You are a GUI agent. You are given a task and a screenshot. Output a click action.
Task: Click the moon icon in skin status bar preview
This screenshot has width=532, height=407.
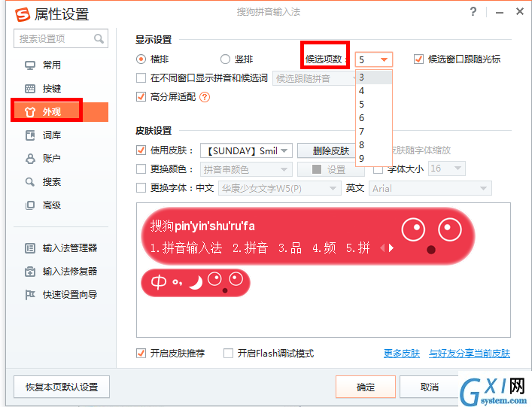[196, 282]
